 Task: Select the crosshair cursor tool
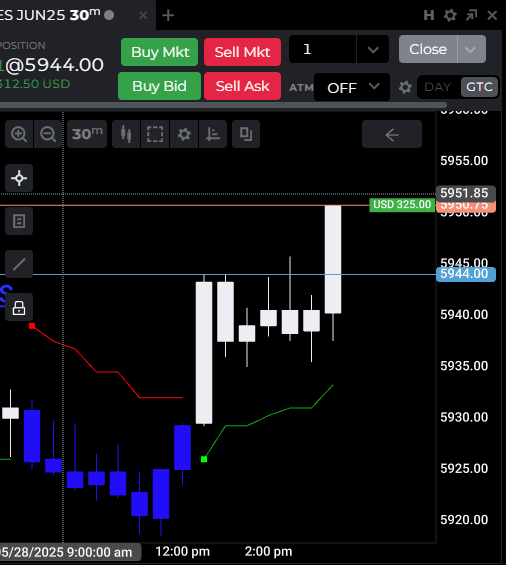pos(19,178)
